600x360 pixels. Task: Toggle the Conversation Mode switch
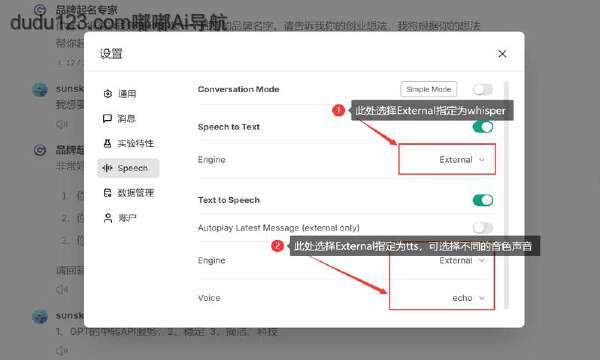[x=483, y=90]
